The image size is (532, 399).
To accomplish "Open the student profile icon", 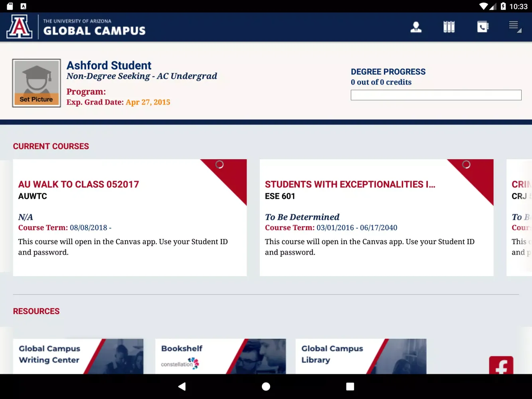I will tap(416, 27).
